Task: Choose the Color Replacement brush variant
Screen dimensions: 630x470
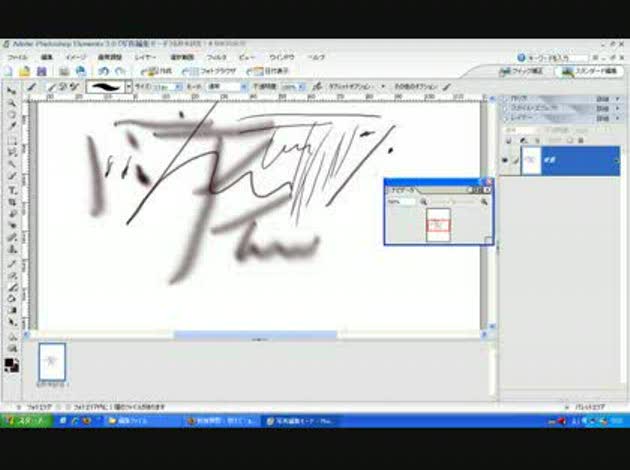Action: (74, 86)
